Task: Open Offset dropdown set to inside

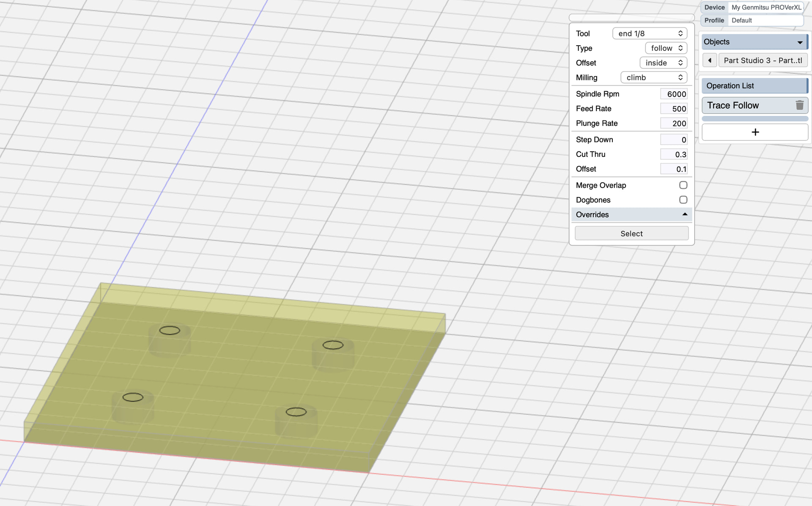Action: point(663,63)
